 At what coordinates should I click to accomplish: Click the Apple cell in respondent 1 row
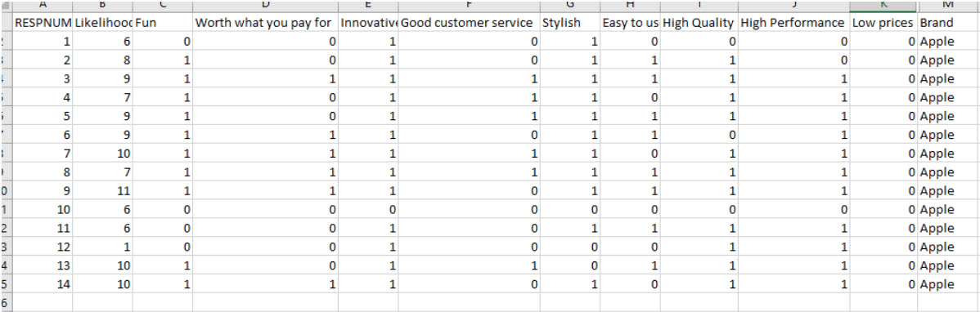(x=948, y=42)
